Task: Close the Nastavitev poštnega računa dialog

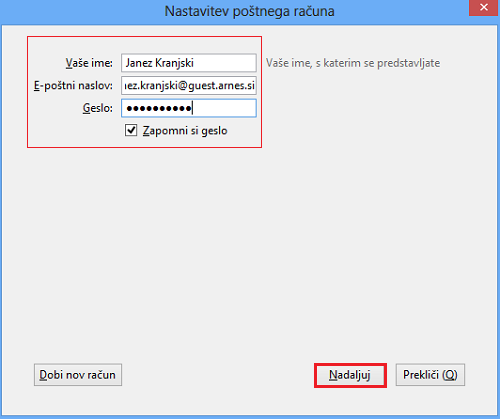Action: tap(484, 8)
